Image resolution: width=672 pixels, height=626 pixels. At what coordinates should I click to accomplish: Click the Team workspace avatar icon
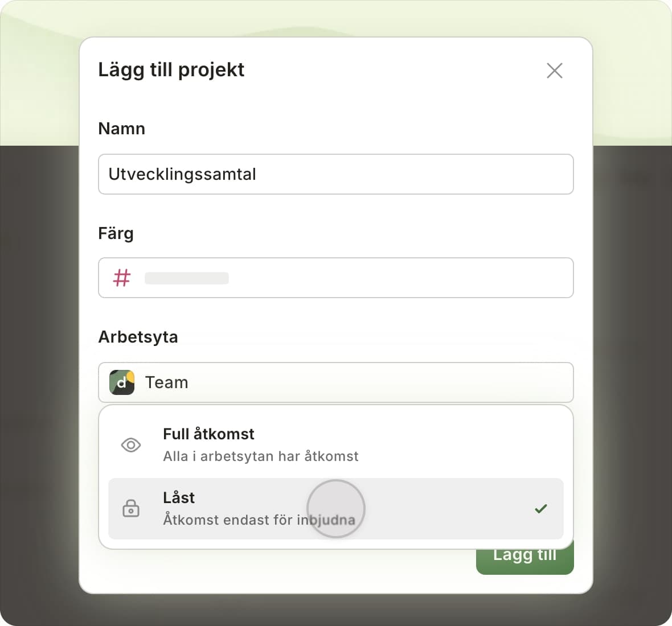point(122,382)
